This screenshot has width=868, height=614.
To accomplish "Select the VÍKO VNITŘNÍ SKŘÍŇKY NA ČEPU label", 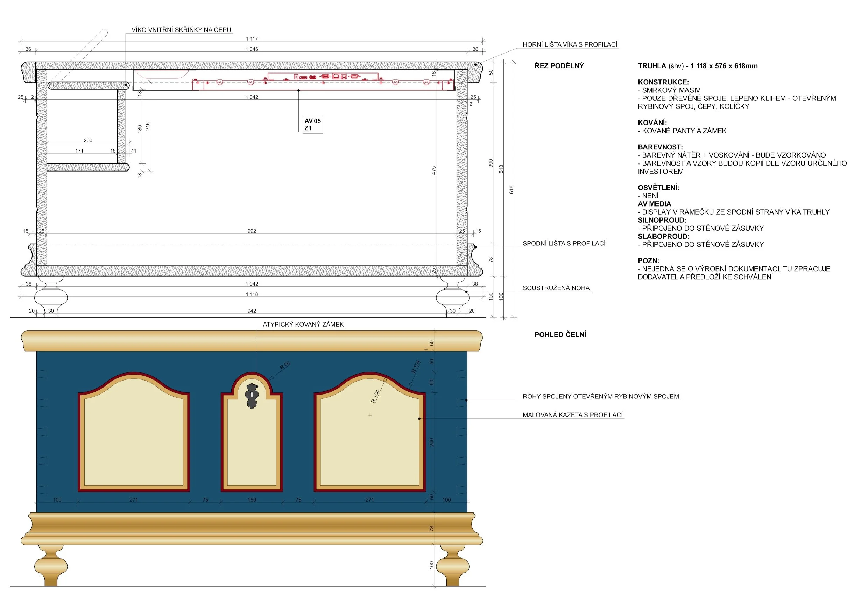I will tap(181, 29).
